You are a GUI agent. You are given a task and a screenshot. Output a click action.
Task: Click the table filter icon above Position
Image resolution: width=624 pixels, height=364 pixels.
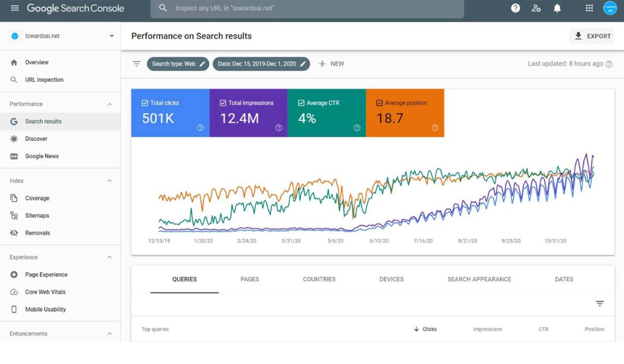tap(599, 303)
